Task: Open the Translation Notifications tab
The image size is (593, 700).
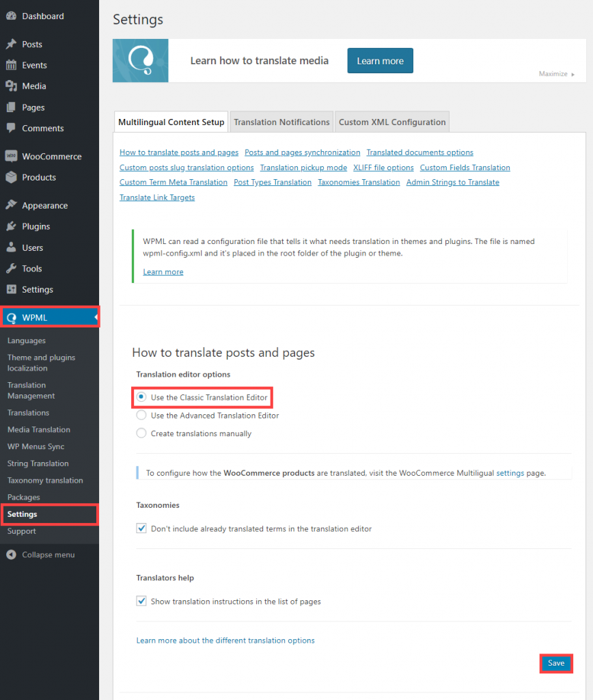Action: 281,122
